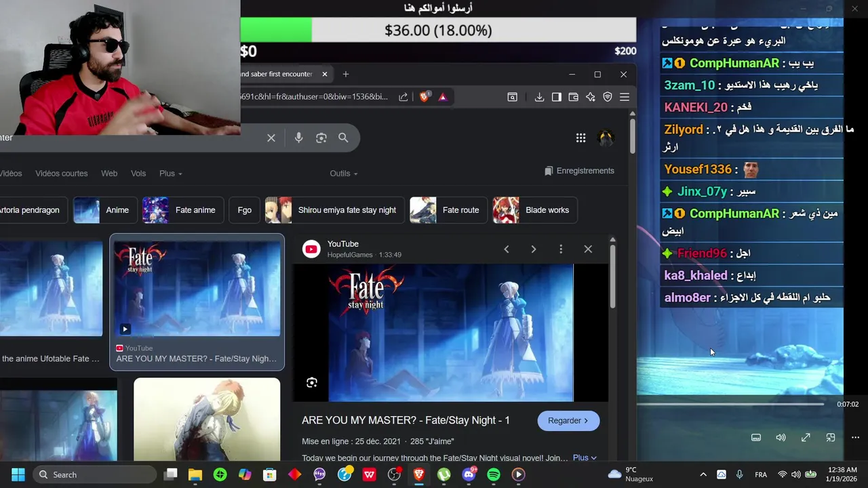868x488 pixels.
Task: Open File Explorer from the taskbar
Action: [x=195, y=474]
